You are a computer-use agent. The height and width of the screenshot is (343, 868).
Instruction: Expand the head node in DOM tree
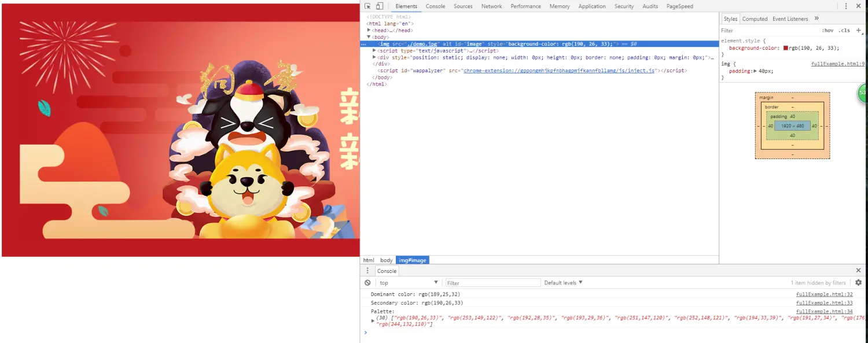369,30
